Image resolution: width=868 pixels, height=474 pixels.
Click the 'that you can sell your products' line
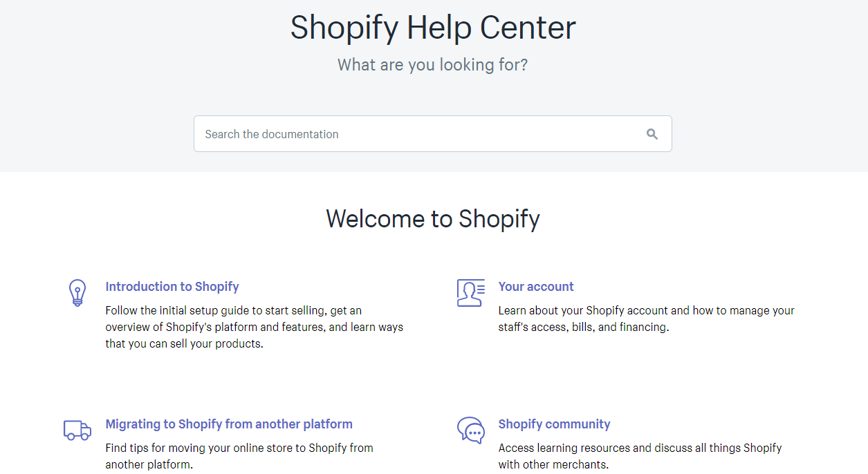(184, 344)
